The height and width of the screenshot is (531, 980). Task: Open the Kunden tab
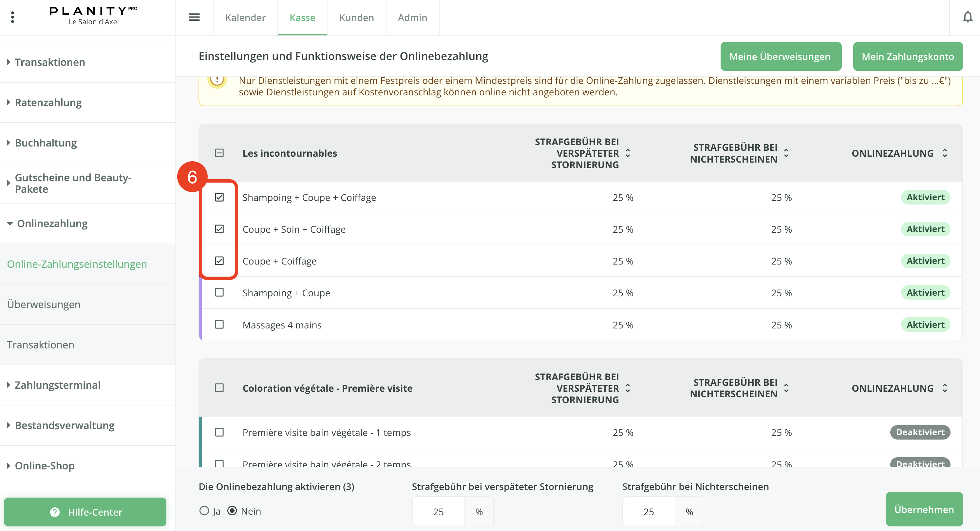tap(356, 17)
